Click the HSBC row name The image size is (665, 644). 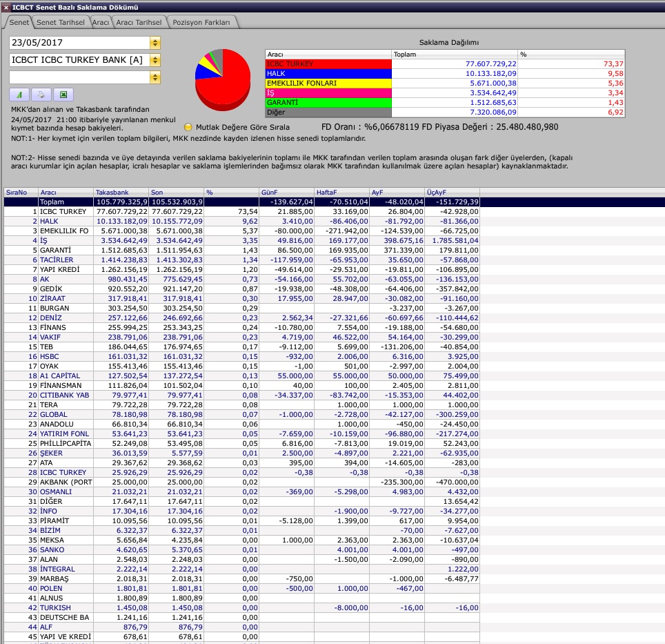pyautogui.click(x=49, y=357)
